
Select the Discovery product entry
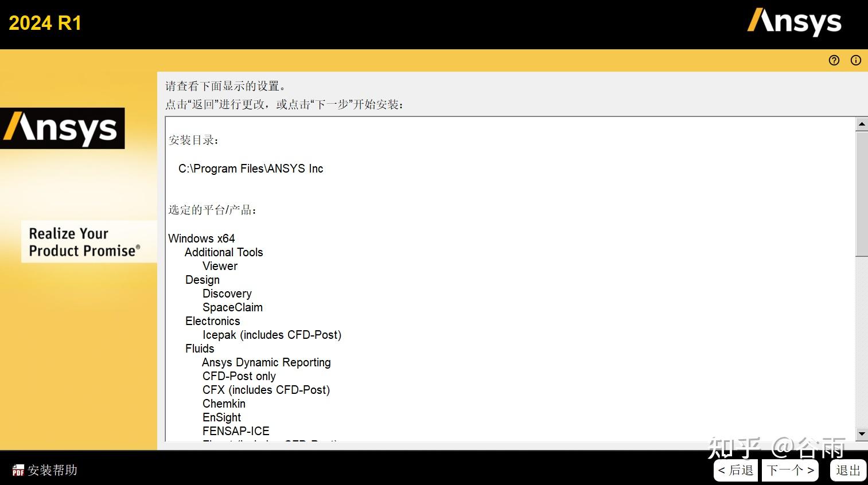(x=227, y=293)
